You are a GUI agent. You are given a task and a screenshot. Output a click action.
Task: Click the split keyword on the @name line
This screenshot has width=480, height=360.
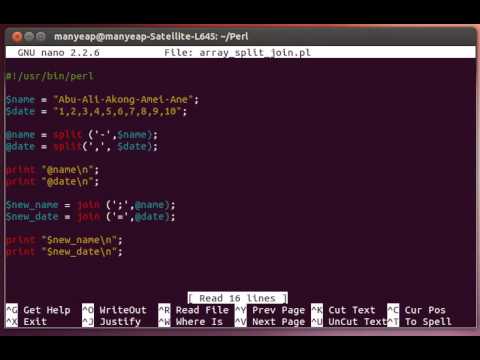67,135
